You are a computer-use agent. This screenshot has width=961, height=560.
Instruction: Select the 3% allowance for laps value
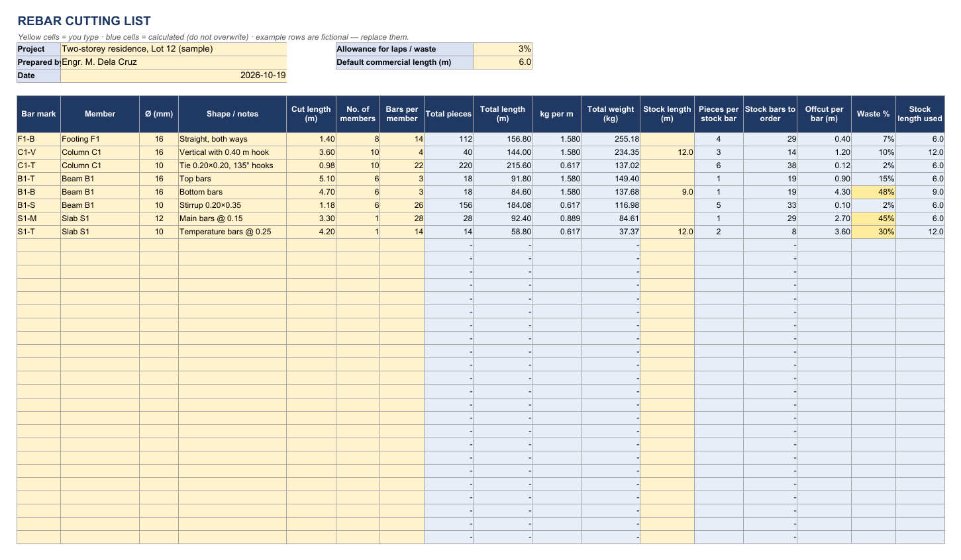click(503, 49)
